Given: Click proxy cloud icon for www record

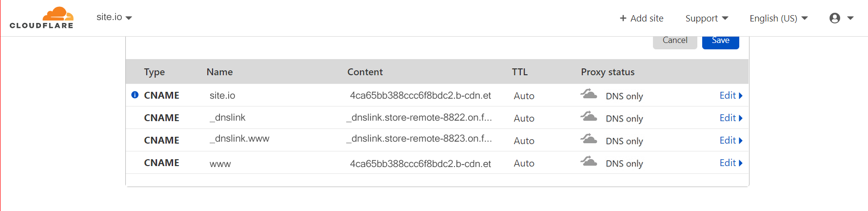Looking at the screenshot, I should (589, 161).
